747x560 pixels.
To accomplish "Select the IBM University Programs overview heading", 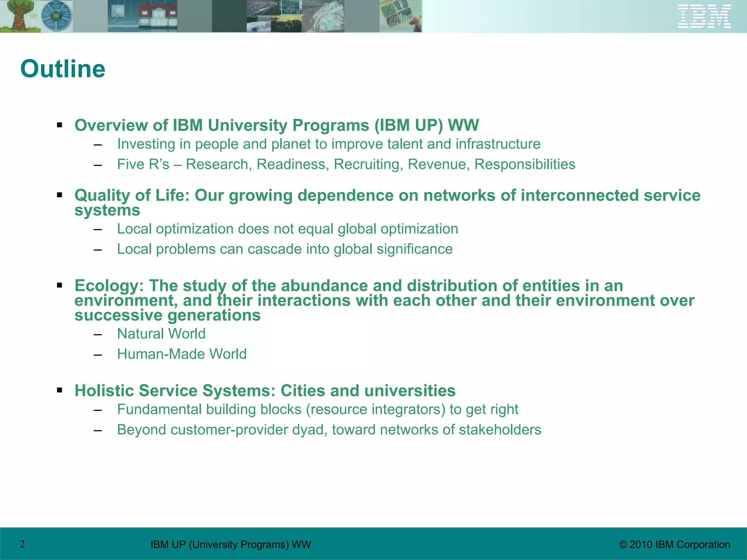I will coord(276,125).
